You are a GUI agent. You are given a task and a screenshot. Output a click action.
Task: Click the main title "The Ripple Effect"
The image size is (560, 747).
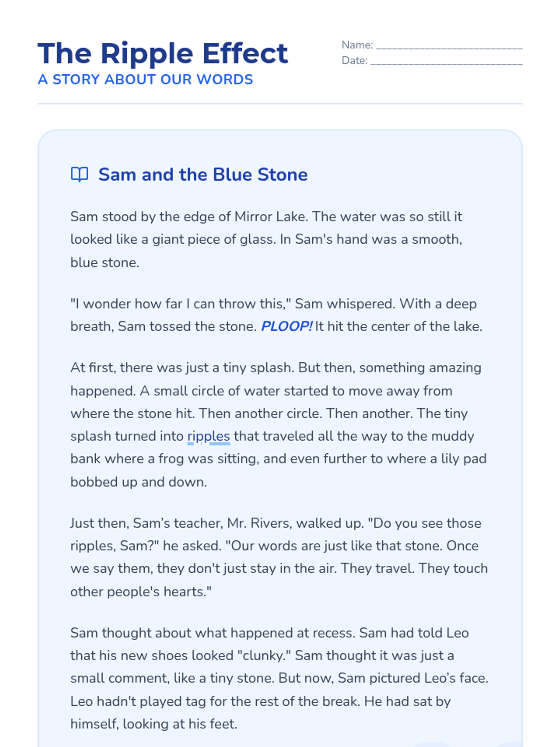coord(162,53)
